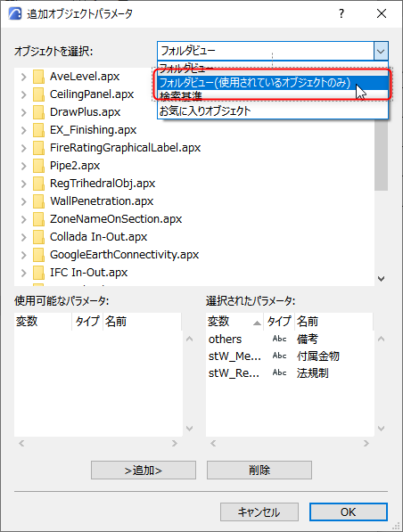The height and width of the screenshot is (532, 403).
Task: Click the ArchiCAD title bar app icon
Action: coord(15,14)
